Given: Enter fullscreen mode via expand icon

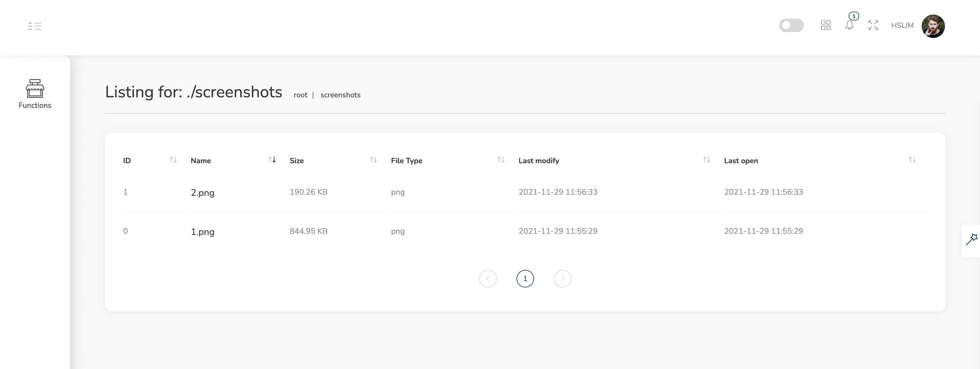Looking at the screenshot, I should point(873,25).
